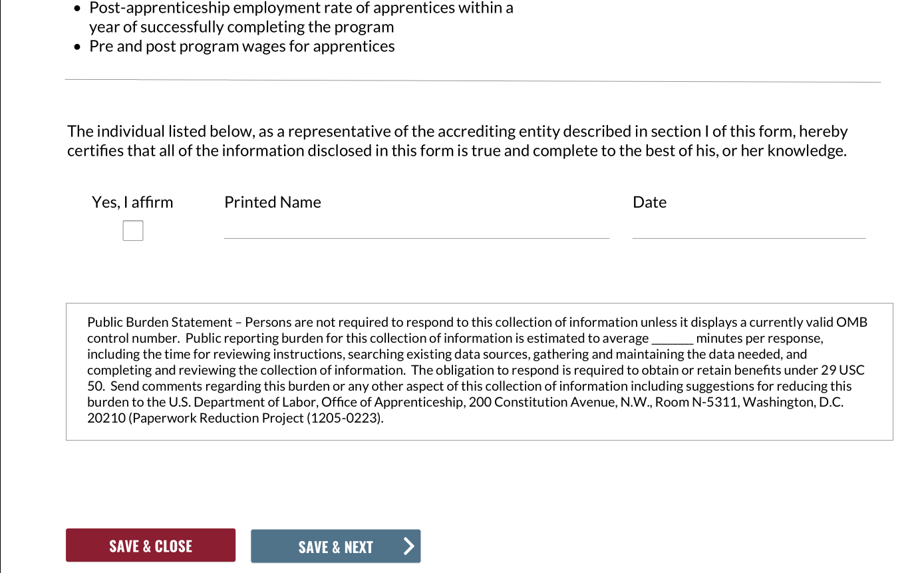Click the "Date" field label
The width and height of the screenshot is (924, 573).
[649, 202]
